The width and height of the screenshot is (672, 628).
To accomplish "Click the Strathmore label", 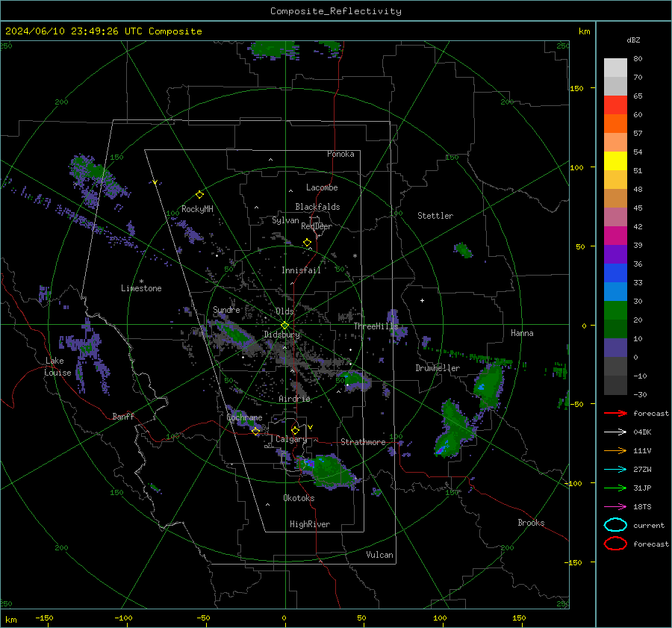I will [363, 442].
